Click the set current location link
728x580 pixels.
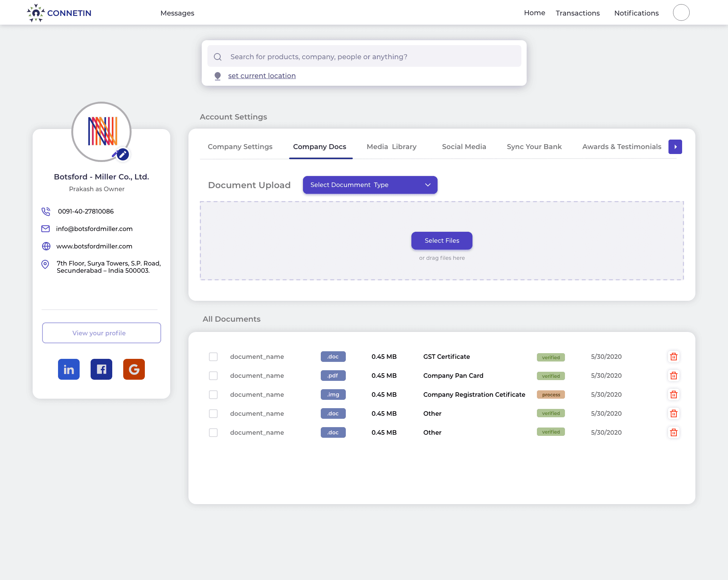click(x=262, y=76)
